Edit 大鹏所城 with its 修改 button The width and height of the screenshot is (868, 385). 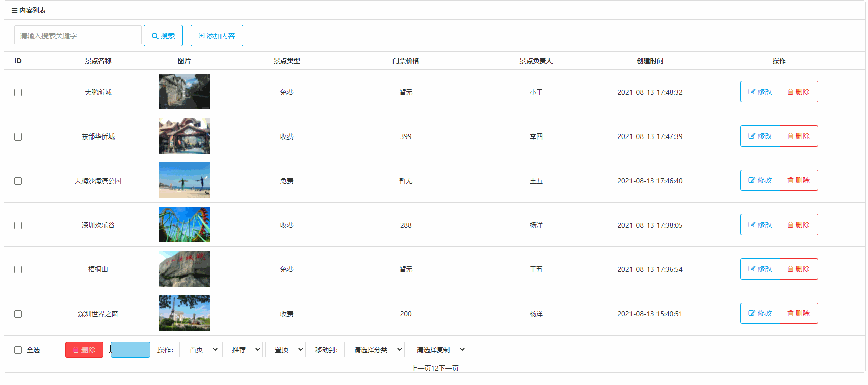pyautogui.click(x=760, y=92)
